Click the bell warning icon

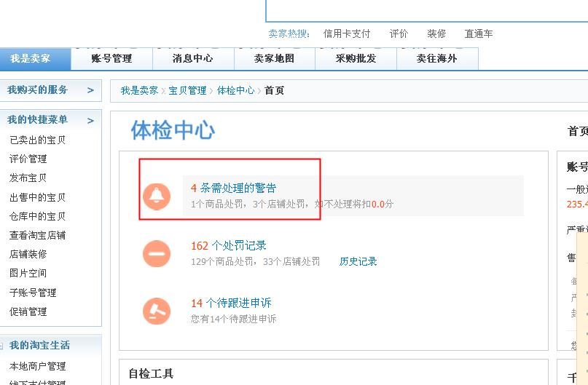tap(157, 197)
